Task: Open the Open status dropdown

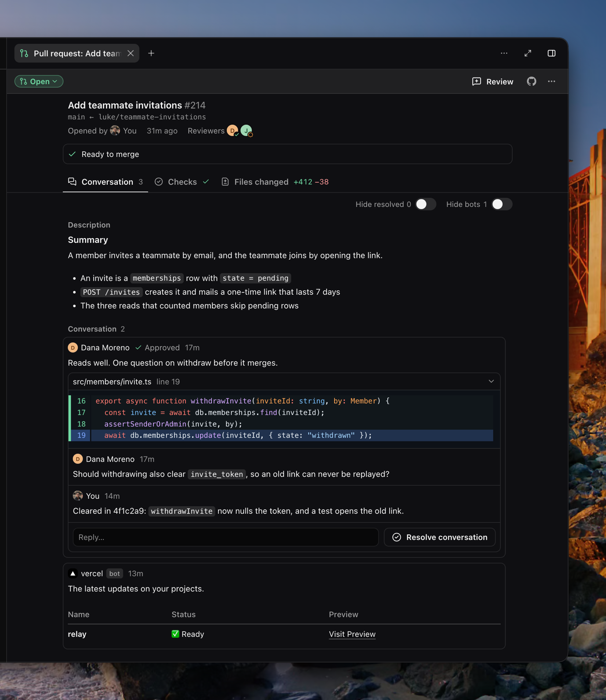Action: (x=39, y=81)
